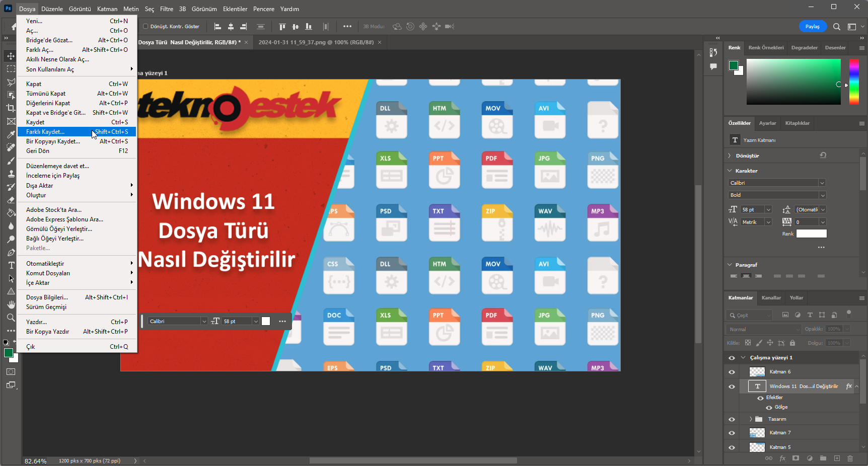This screenshot has width=868, height=466.
Task: Select the Crop tool
Action: pyautogui.click(x=11, y=108)
